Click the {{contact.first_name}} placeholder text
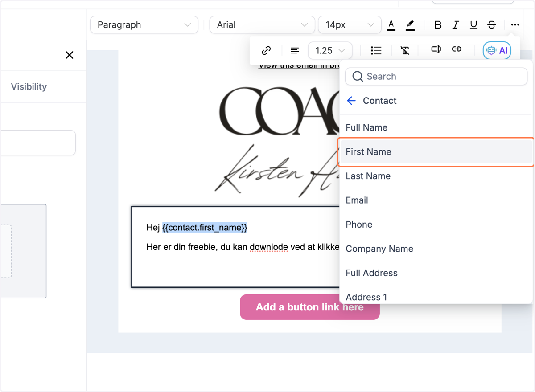535x392 pixels. [205, 228]
